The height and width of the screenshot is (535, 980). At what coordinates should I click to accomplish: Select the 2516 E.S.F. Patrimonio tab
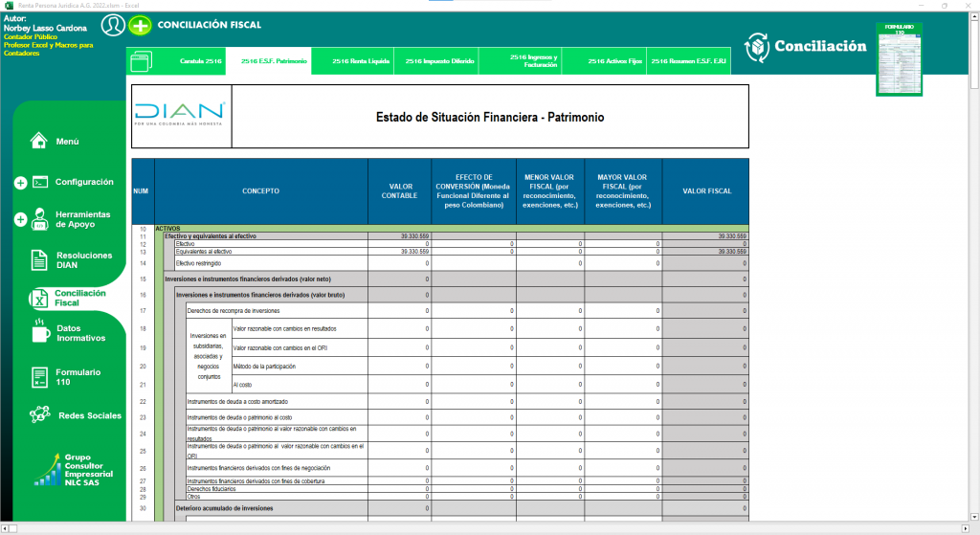click(x=274, y=61)
